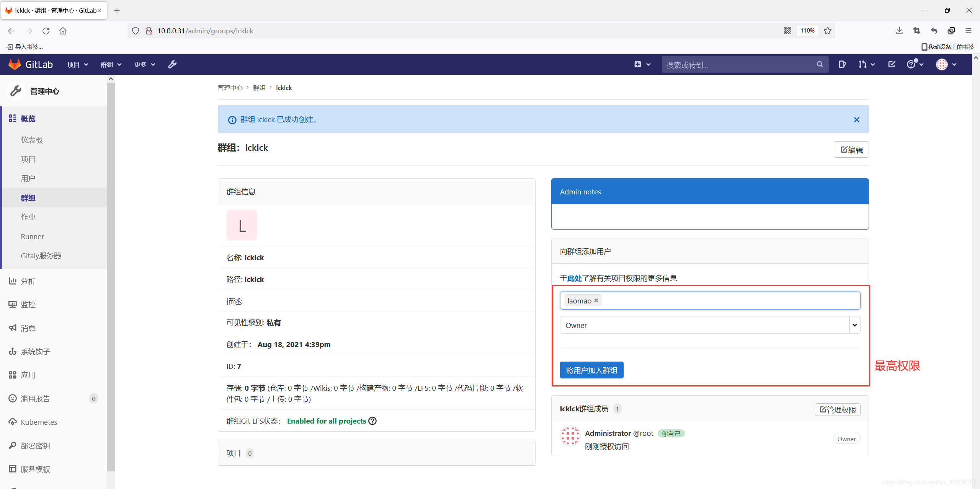
Task: Click the 此处 permissions link
Action: [x=574, y=278]
